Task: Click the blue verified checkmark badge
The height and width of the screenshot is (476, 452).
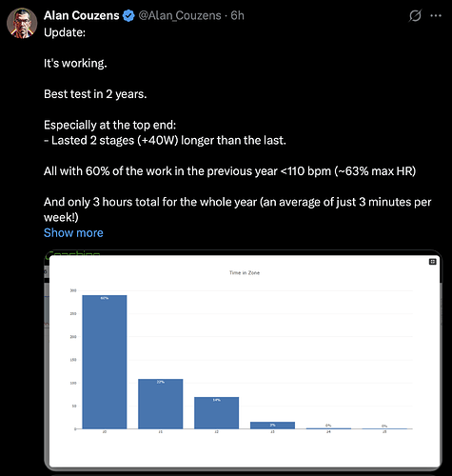Action: [128, 15]
